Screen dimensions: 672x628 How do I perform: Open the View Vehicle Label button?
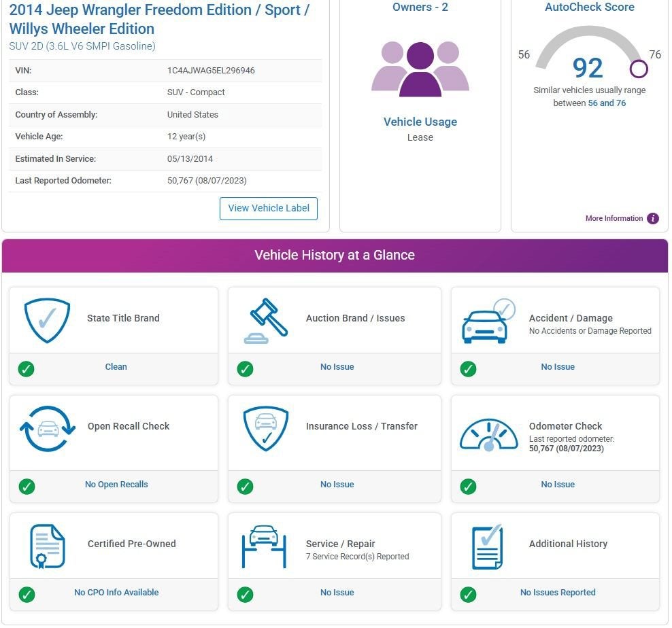pos(269,209)
